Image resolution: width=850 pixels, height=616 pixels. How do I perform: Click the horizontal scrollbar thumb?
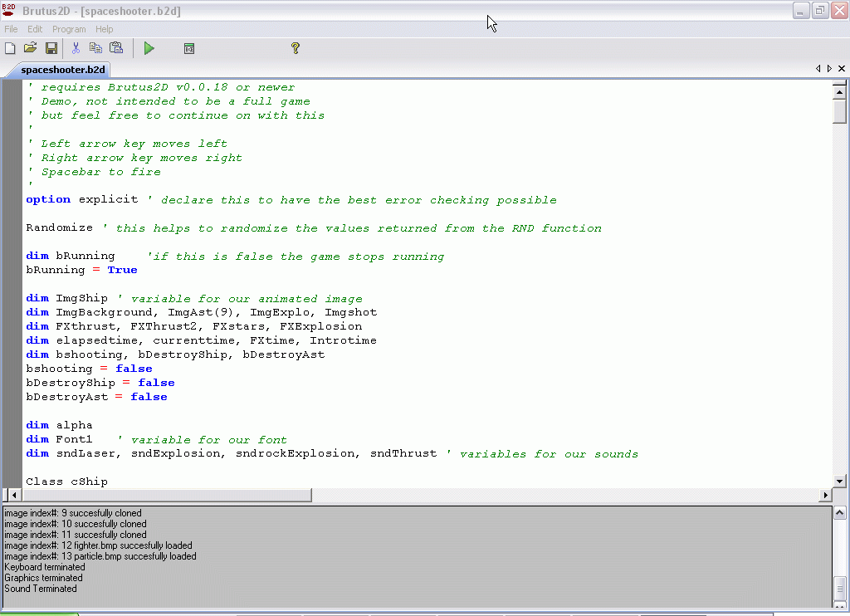[167, 495]
